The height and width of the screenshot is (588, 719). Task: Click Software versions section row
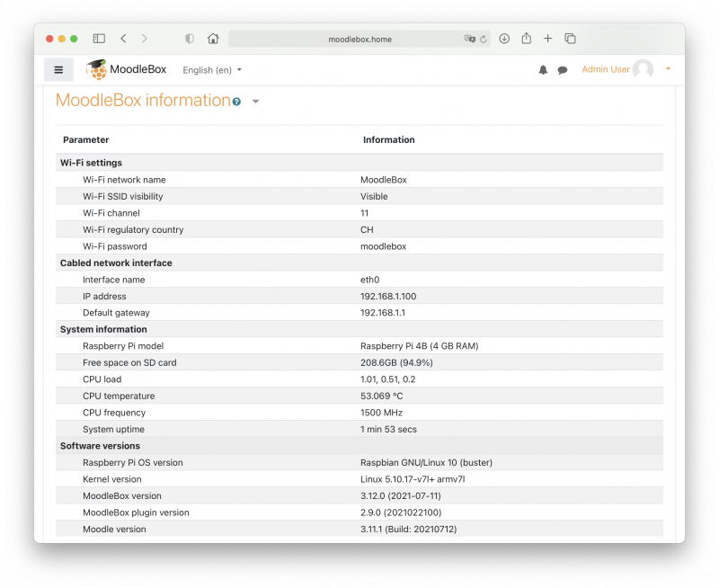[359, 446]
